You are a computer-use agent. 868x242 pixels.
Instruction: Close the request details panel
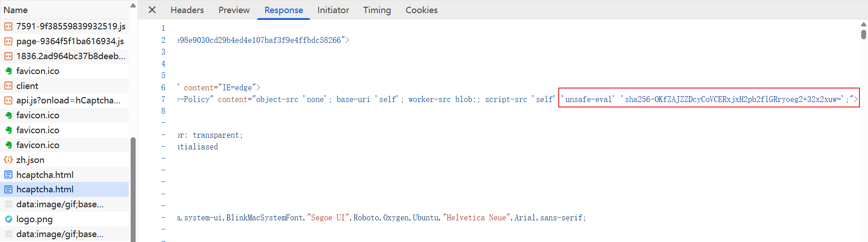tap(152, 10)
